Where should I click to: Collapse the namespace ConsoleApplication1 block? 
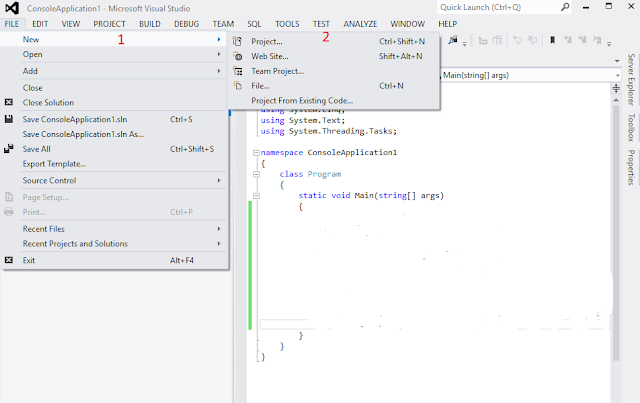pyautogui.click(x=256, y=153)
